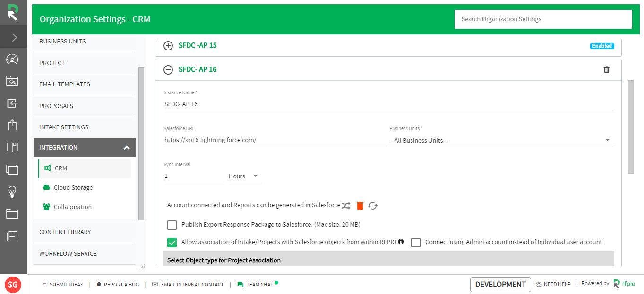Open the book icon in the sidebar

tap(12, 147)
